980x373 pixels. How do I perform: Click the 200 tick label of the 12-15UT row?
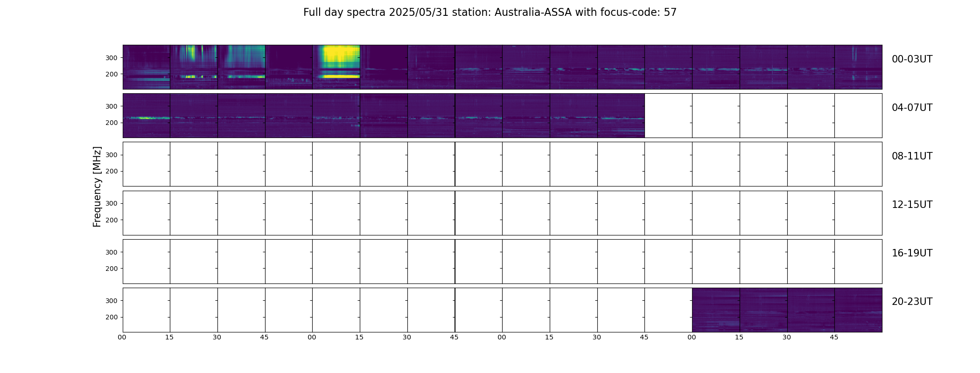[112, 220]
